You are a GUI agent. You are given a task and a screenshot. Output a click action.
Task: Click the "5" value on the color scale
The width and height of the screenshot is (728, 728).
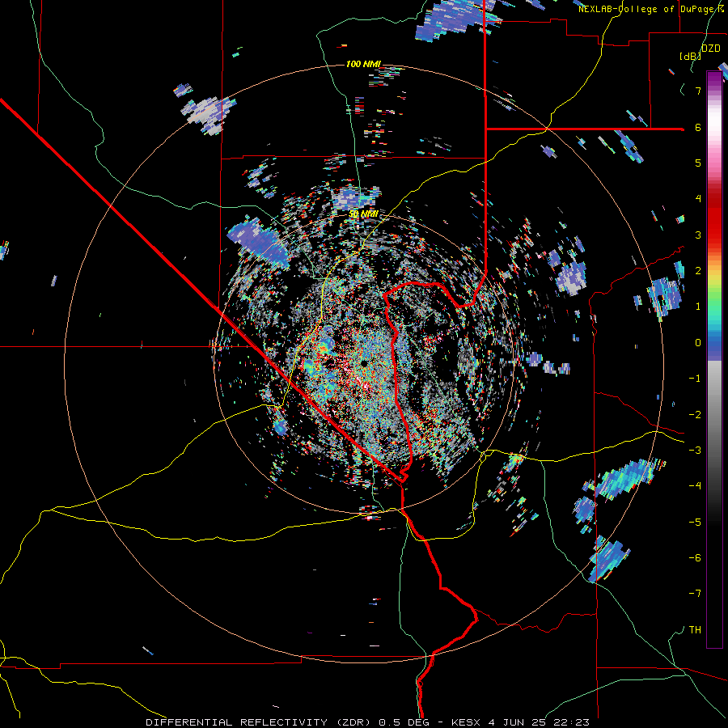[x=698, y=163]
